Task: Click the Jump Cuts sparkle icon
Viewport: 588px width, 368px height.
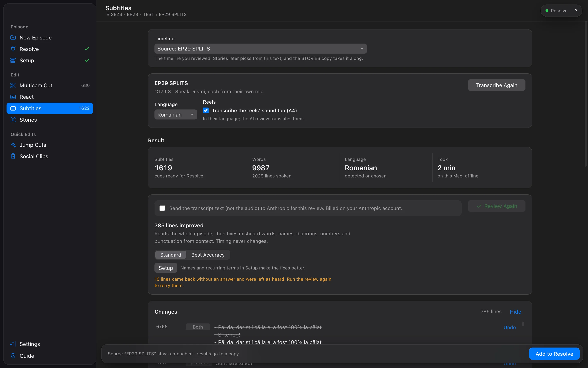Action: (x=13, y=145)
